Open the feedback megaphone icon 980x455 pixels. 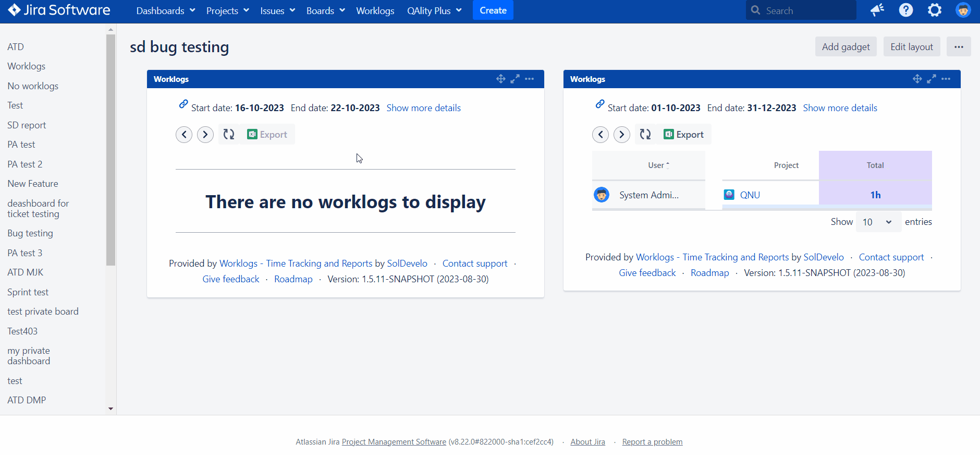[877, 10]
